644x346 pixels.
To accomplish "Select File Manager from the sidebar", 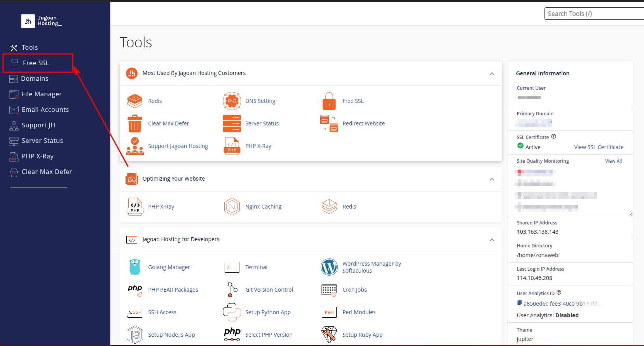I will [42, 94].
